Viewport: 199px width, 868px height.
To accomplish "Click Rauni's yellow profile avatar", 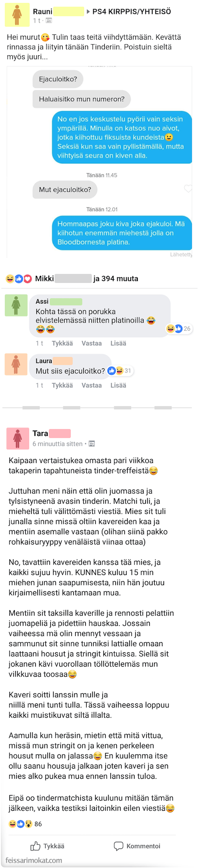I will point(17,14).
